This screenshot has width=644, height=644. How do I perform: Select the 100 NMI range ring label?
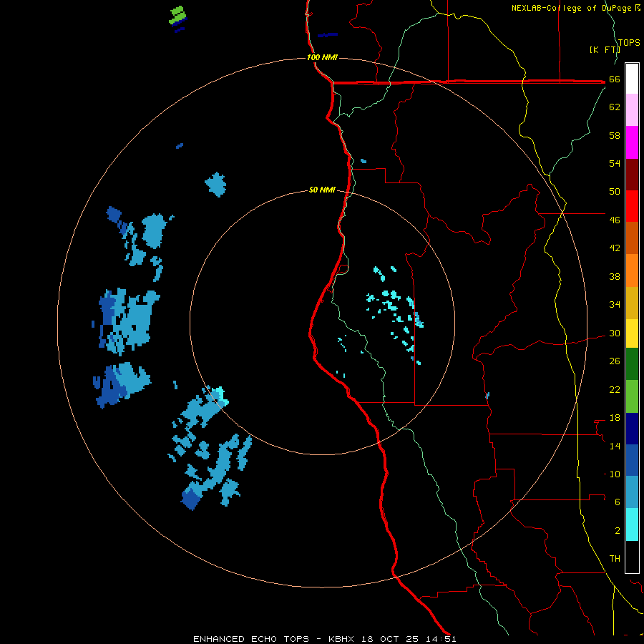coord(322,57)
